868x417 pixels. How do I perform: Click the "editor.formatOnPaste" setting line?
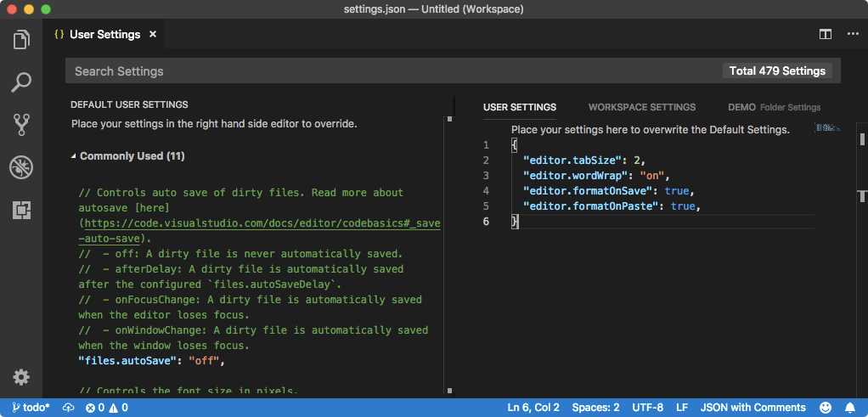click(612, 206)
